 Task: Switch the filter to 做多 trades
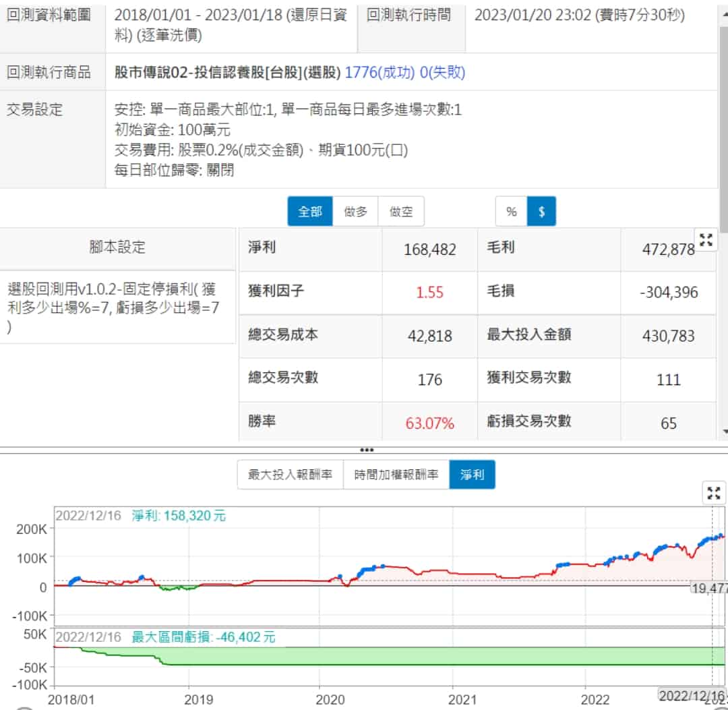tap(355, 212)
